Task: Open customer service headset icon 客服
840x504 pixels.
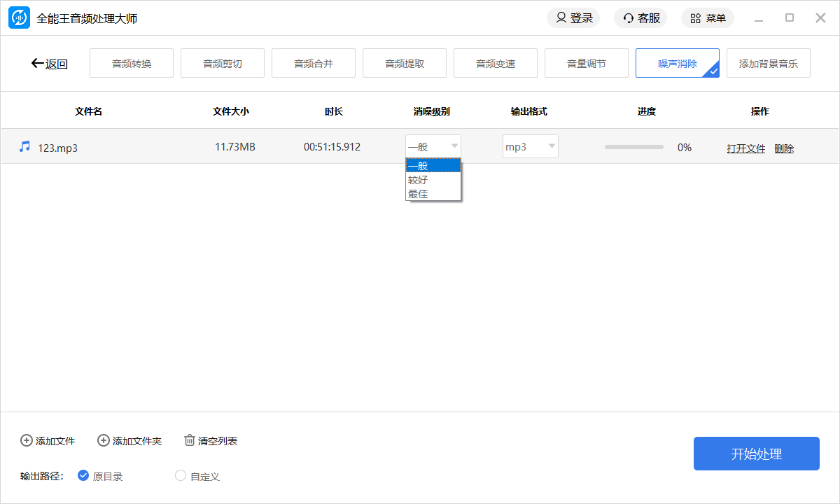Action: pyautogui.click(x=629, y=18)
